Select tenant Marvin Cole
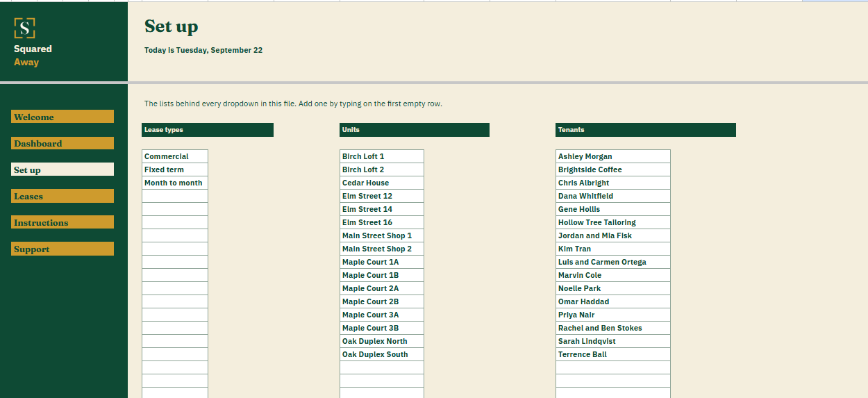The image size is (868, 398). point(613,275)
